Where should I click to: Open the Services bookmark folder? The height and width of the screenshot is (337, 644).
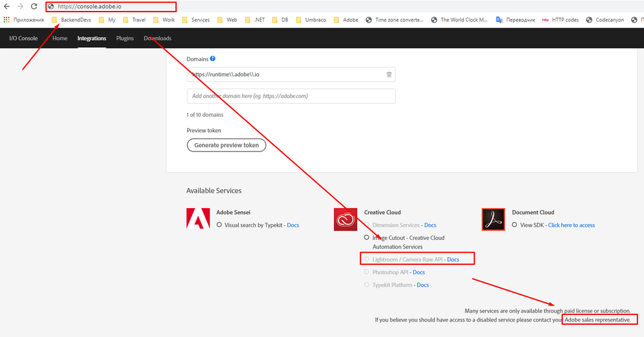tap(196, 20)
